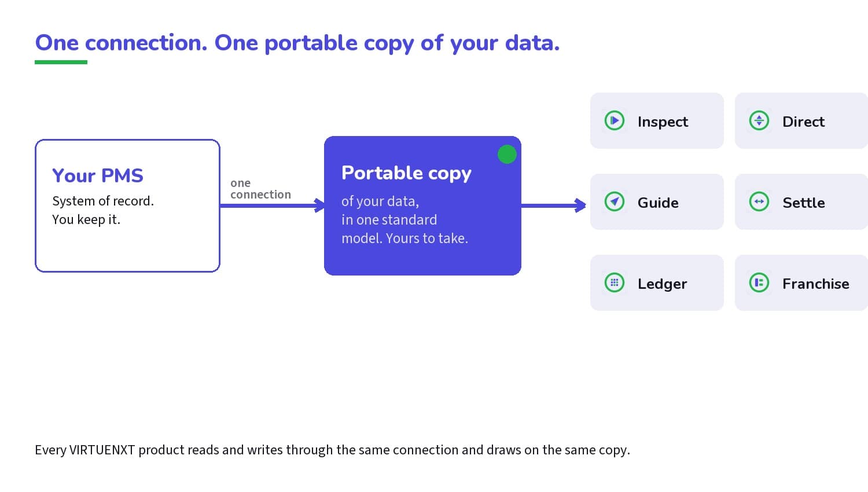The image size is (868, 492).
Task: Click the Inspect play-circle icon
Action: (615, 120)
